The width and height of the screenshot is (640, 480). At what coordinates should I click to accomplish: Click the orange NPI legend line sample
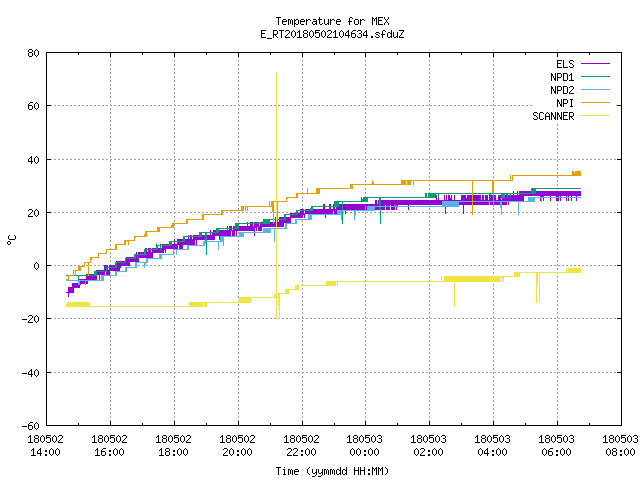[x=595, y=102]
